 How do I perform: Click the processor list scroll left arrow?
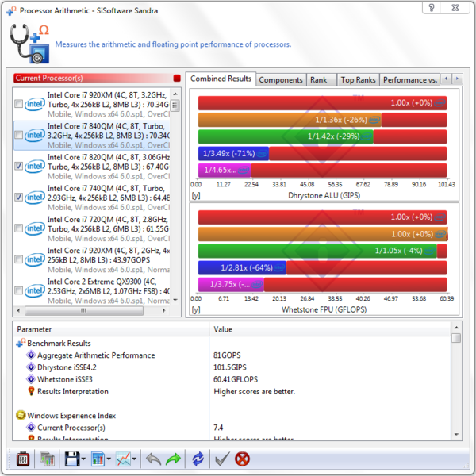(18, 310)
